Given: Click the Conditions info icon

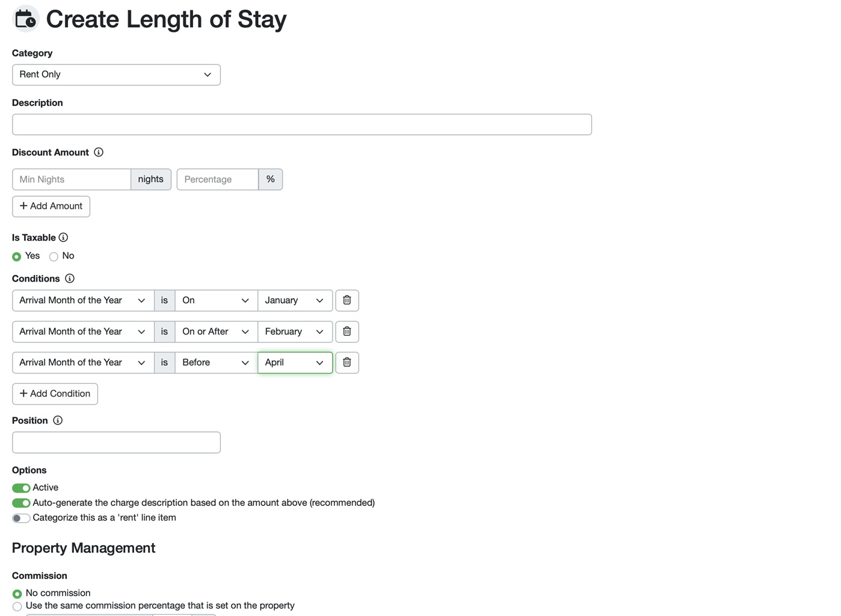Looking at the screenshot, I should pyautogui.click(x=70, y=279).
